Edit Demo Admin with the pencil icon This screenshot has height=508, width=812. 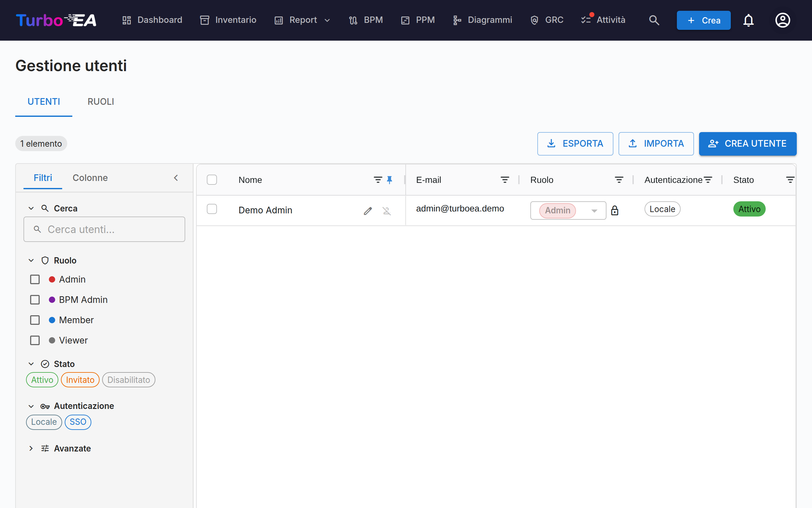[x=368, y=211]
